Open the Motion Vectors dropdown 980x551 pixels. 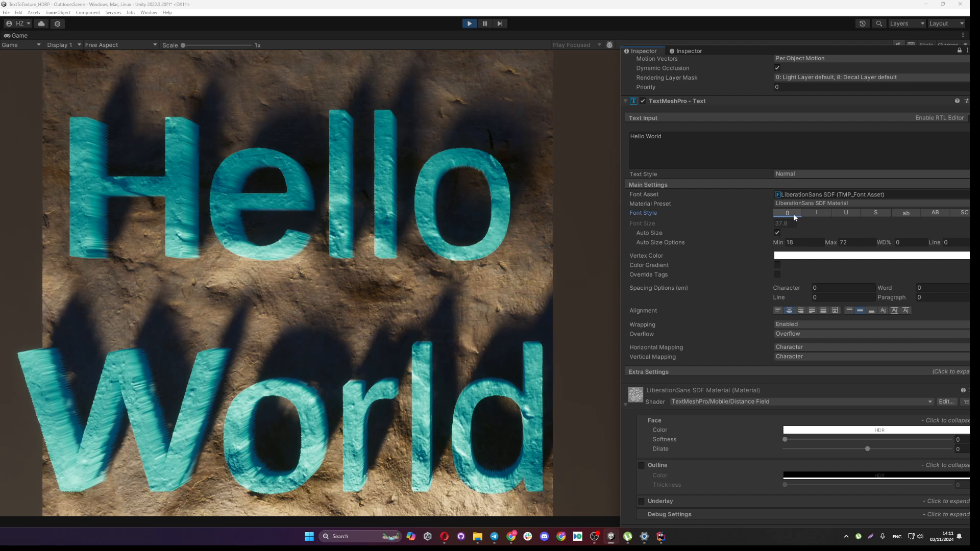871,58
